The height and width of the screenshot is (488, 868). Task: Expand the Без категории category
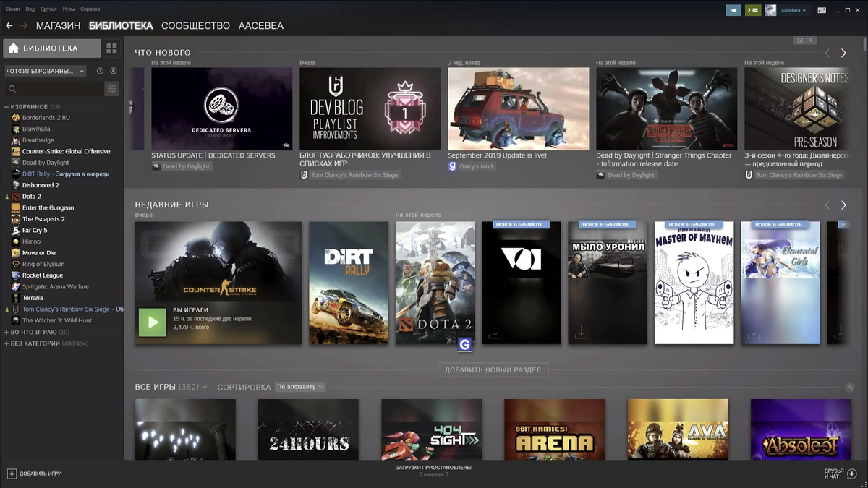pyautogui.click(x=46, y=343)
